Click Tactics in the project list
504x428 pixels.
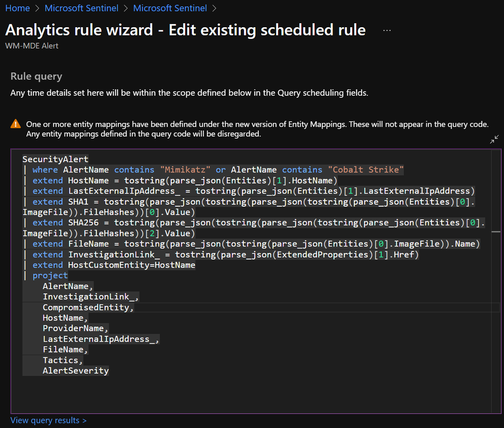61,360
